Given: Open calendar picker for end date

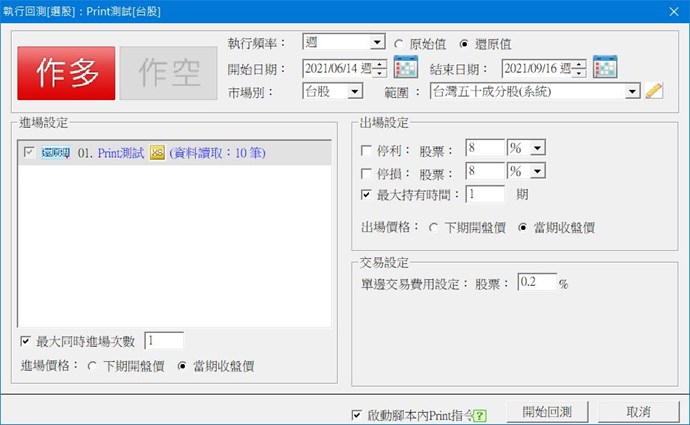Looking at the screenshot, I should click(x=605, y=67).
